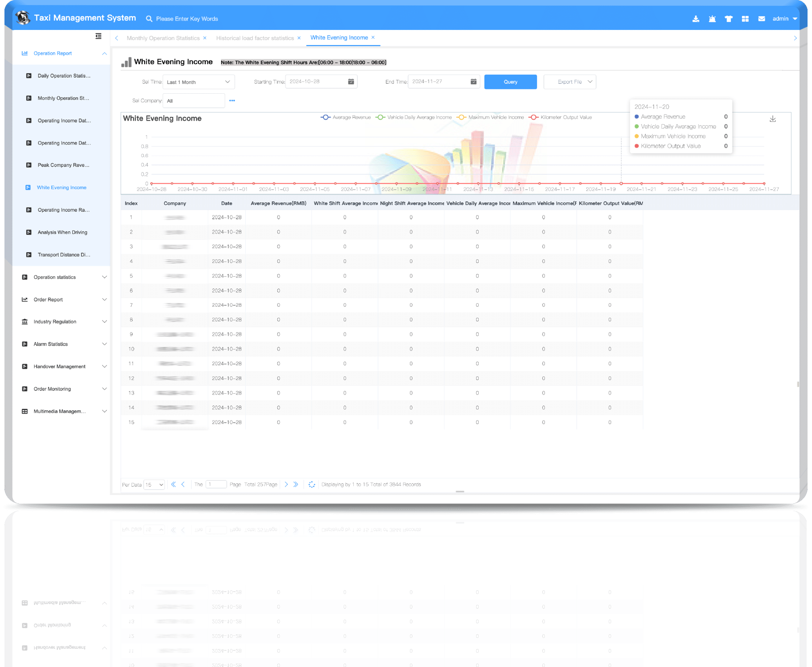Close the Historical load factor statistics tab
Viewport: 812px width, 667px height.
299,38
